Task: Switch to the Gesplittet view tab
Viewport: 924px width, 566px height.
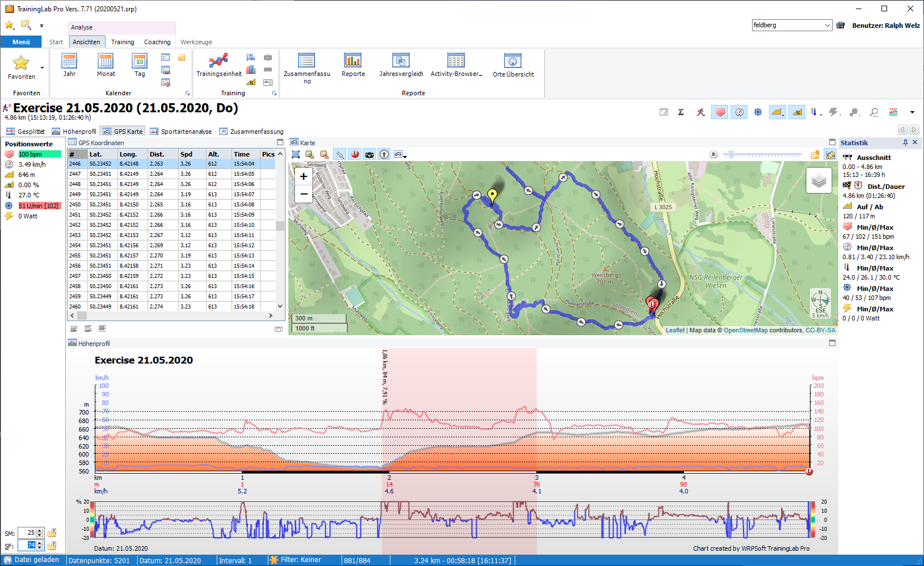Action: pyautogui.click(x=26, y=131)
